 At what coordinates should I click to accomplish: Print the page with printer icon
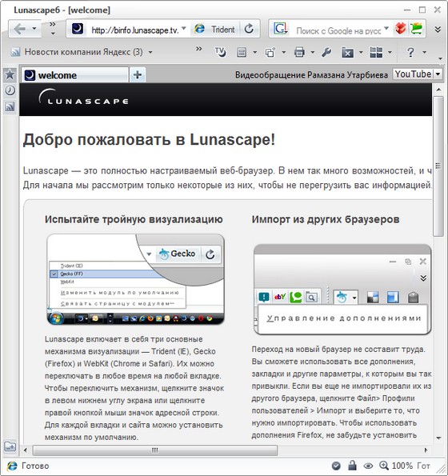click(x=299, y=53)
